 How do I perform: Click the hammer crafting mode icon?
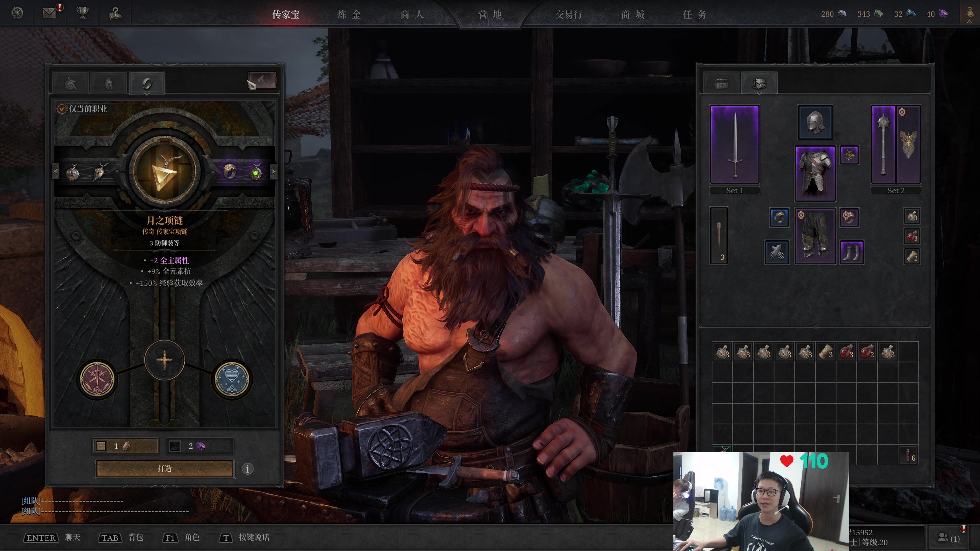click(x=262, y=81)
